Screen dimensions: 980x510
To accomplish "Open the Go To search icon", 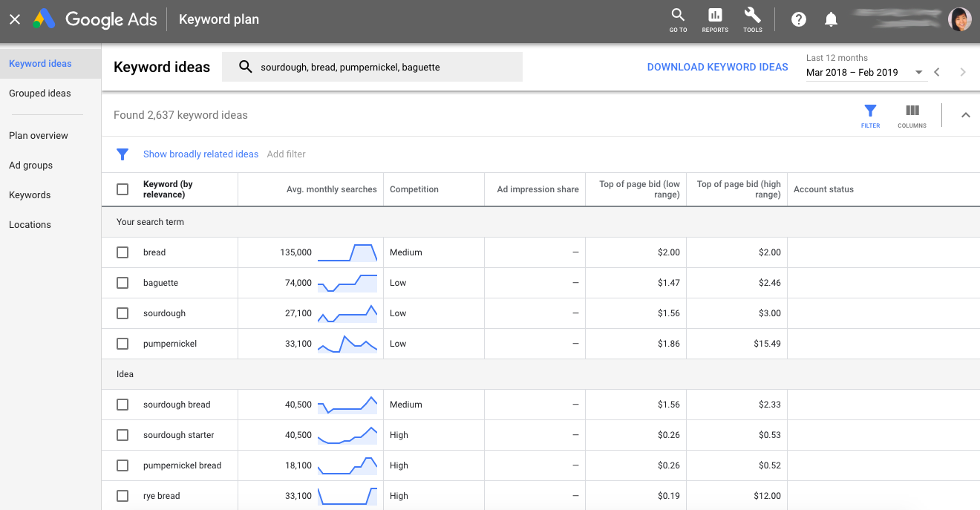I will pyautogui.click(x=677, y=19).
